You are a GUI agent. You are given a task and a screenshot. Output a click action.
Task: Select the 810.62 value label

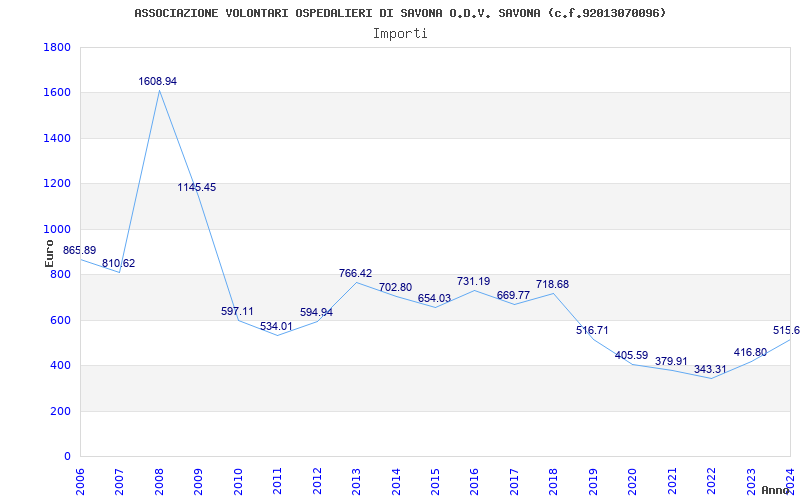coord(118,263)
